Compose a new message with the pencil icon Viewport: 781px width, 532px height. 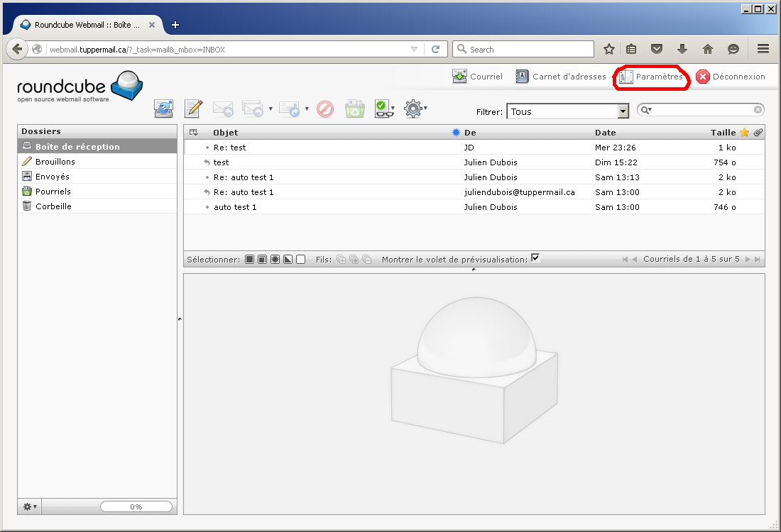194,109
